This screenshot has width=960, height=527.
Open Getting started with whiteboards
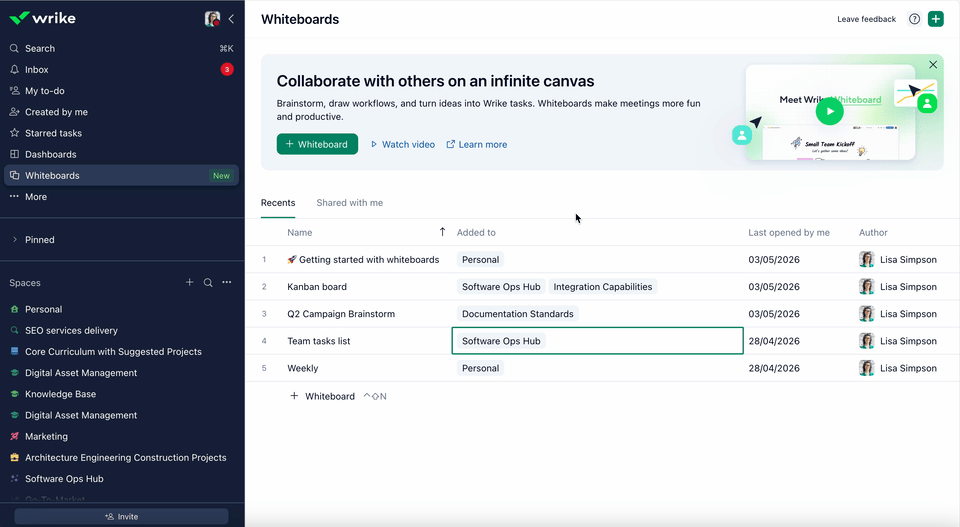[369, 260]
